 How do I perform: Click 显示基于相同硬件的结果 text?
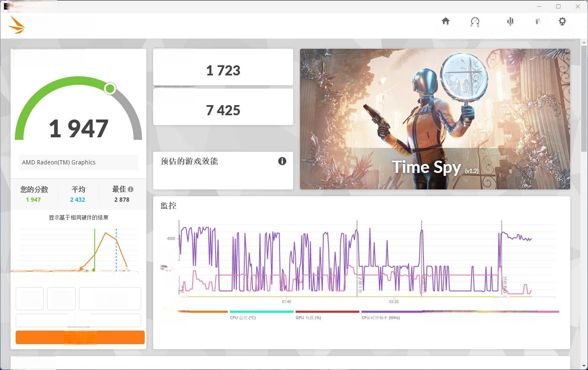point(78,217)
